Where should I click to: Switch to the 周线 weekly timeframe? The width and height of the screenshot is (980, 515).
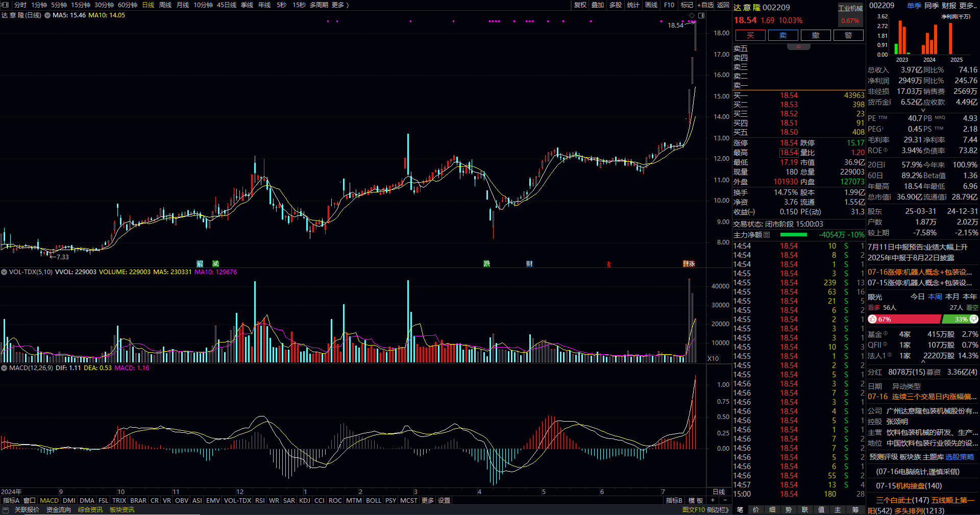[x=165, y=5]
